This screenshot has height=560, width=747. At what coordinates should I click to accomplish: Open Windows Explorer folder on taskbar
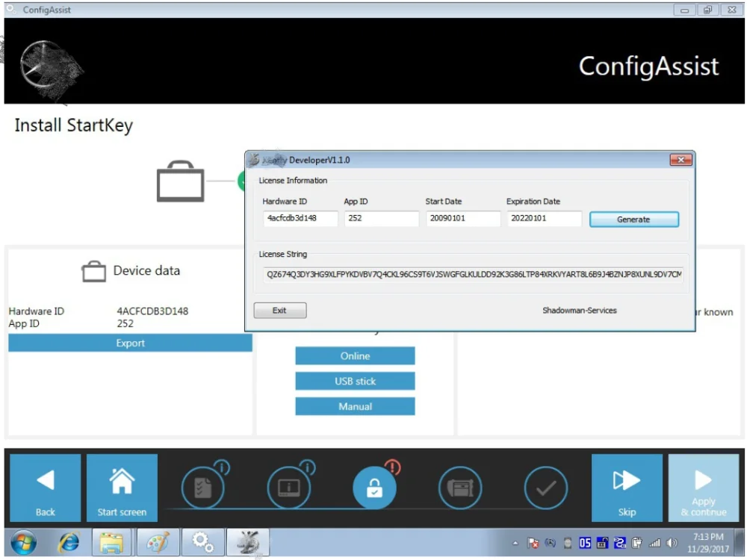pos(111,542)
